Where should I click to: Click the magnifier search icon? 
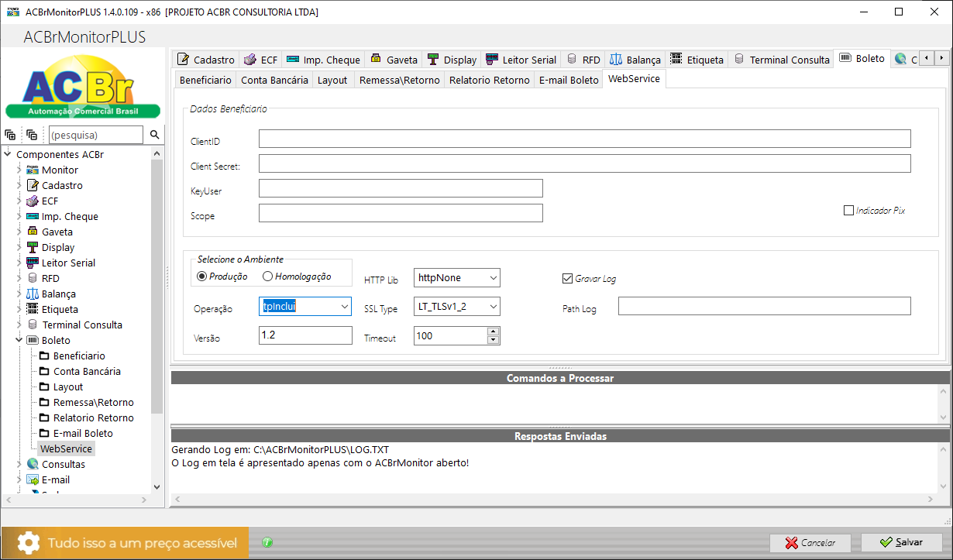155,135
